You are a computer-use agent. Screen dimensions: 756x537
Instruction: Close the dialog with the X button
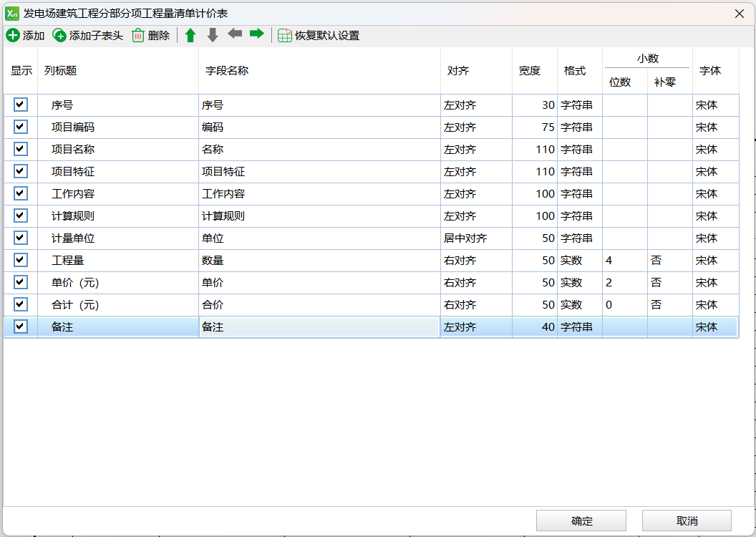coord(740,14)
